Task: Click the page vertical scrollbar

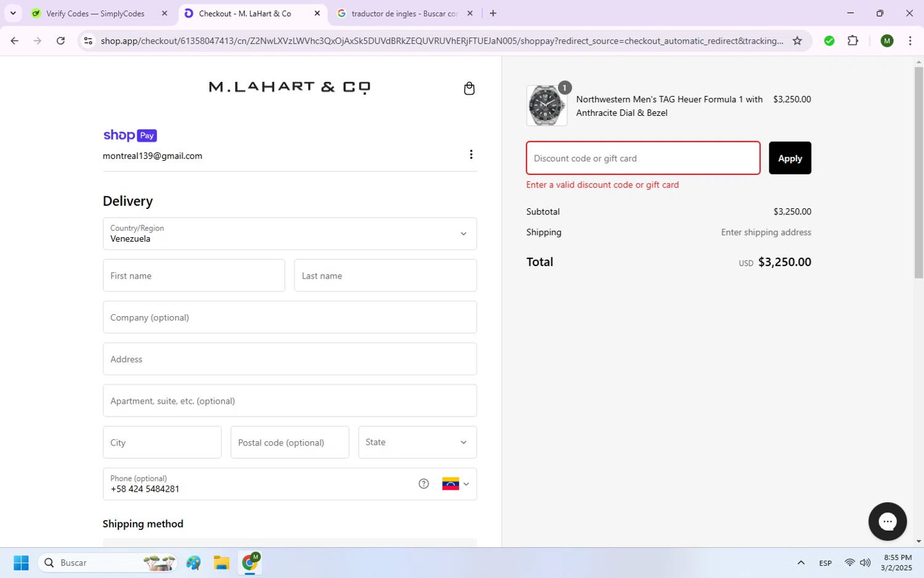Action: coord(918,173)
